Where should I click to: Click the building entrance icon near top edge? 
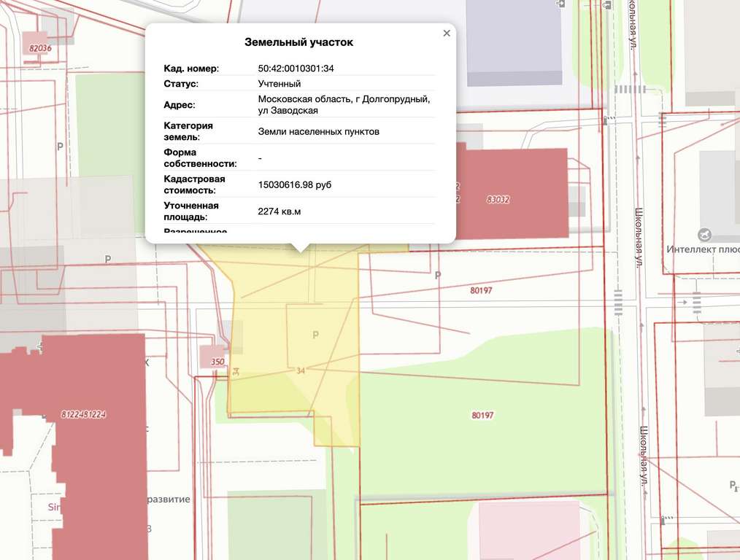pos(560,4)
